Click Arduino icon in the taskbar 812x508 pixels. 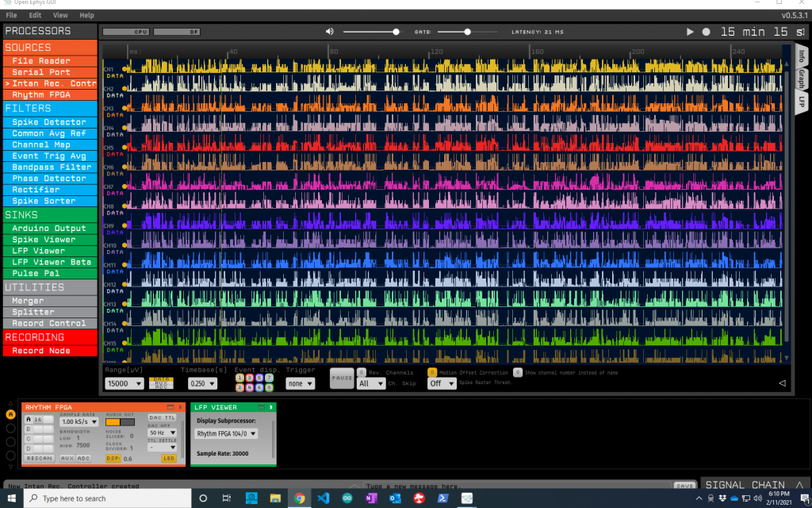click(347, 498)
